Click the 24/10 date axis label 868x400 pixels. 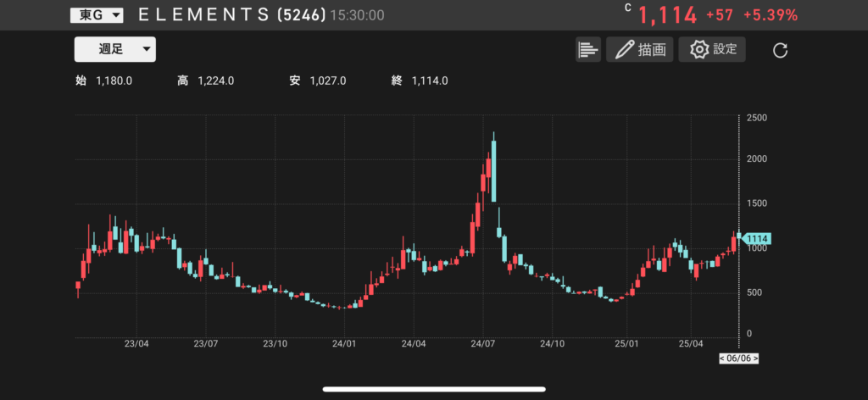552,343
